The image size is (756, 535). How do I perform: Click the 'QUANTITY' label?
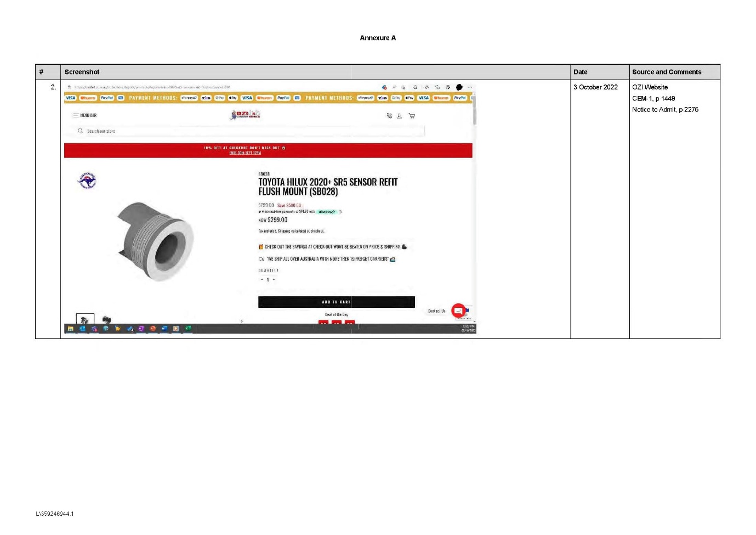click(x=269, y=271)
